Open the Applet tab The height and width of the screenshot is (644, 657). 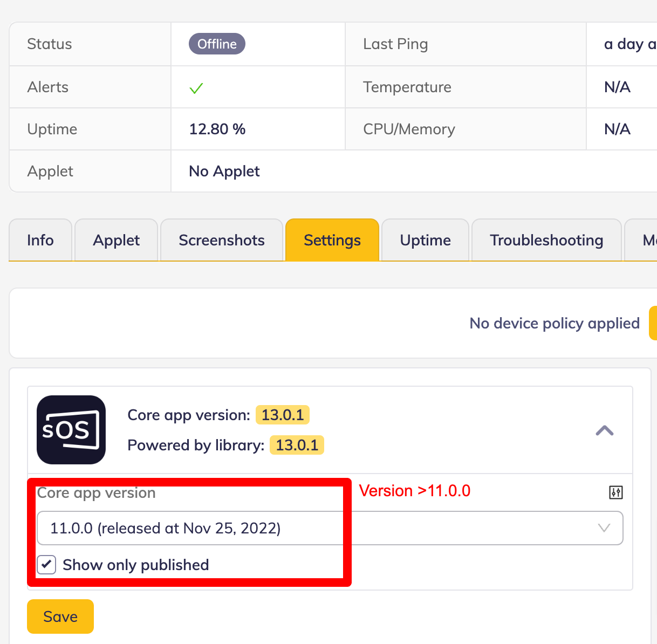[116, 240]
